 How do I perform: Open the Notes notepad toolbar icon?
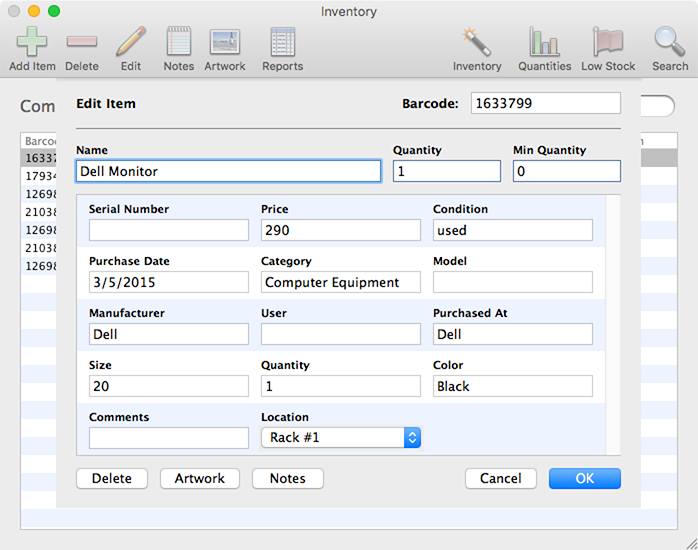pyautogui.click(x=179, y=41)
